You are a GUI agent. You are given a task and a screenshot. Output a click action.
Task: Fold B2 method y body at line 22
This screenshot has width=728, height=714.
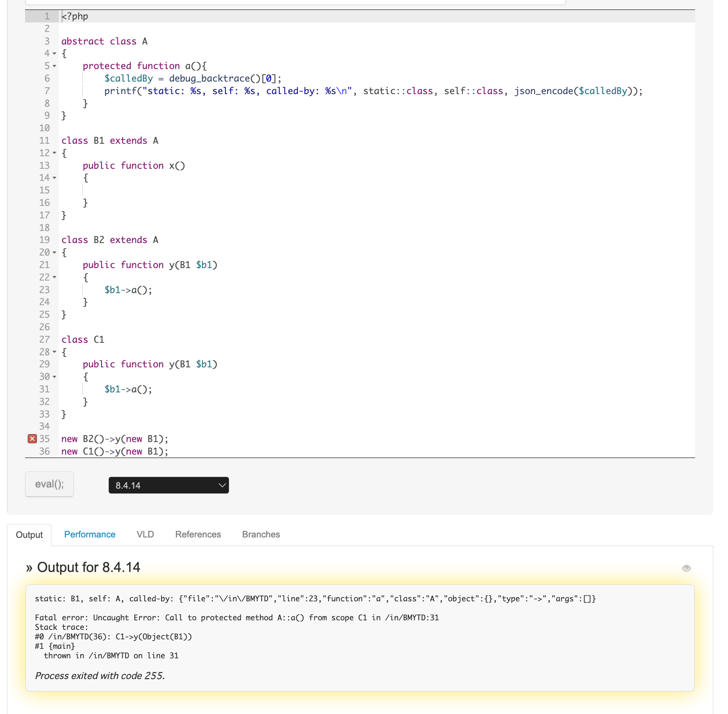click(x=54, y=277)
